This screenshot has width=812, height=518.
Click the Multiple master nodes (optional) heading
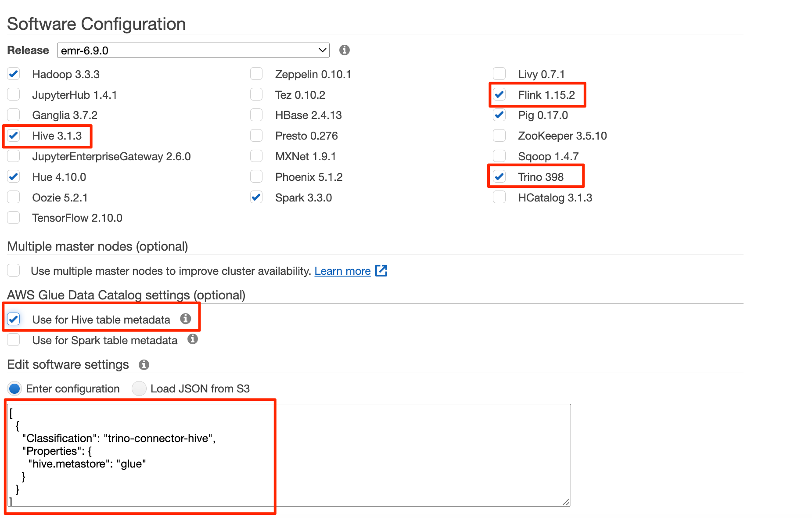coord(98,246)
